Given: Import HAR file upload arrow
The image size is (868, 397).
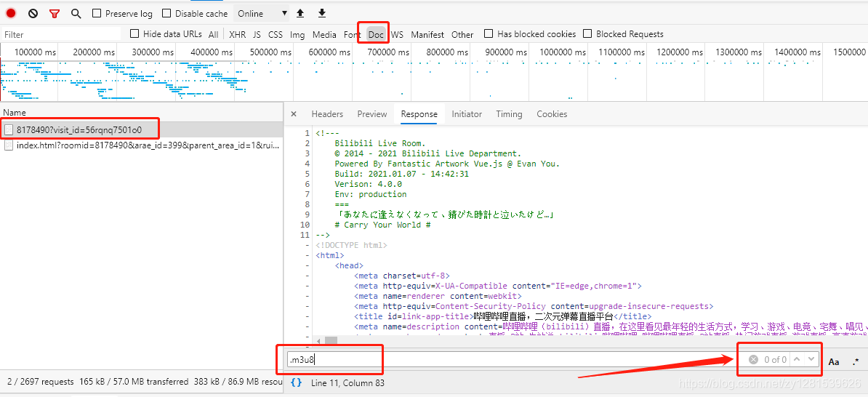Looking at the screenshot, I should [x=300, y=13].
